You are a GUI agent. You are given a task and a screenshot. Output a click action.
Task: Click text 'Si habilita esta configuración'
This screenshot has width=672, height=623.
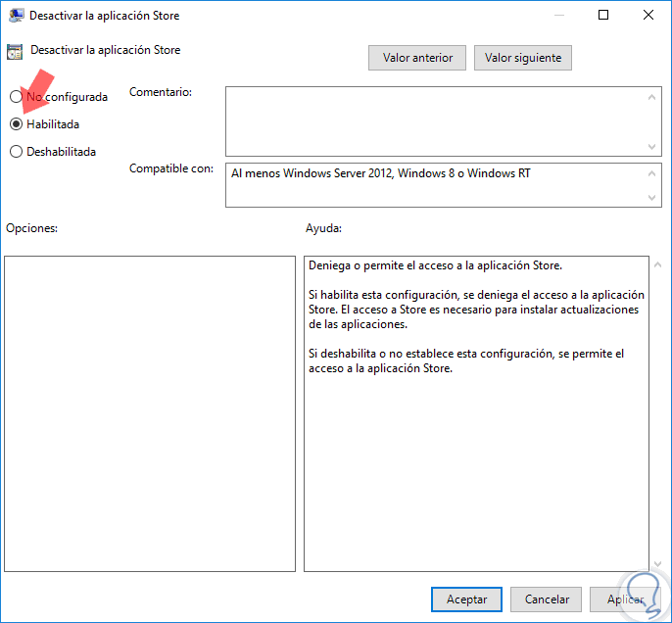tap(384, 295)
